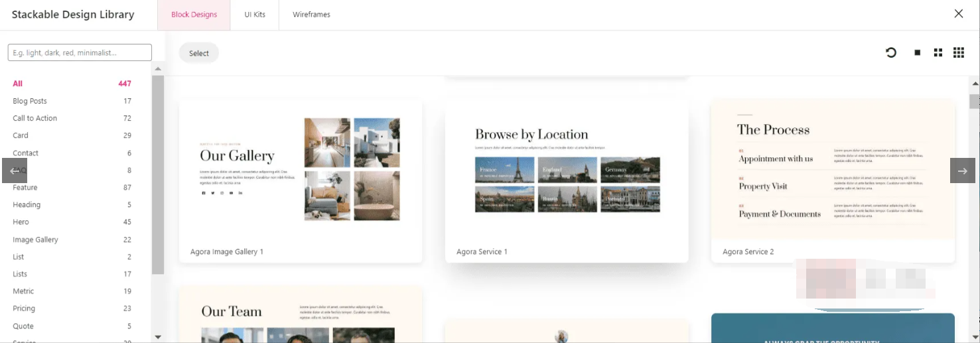The width and height of the screenshot is (980, 343).
Task: Switch to three-column grid view
Action: point(959,53)
